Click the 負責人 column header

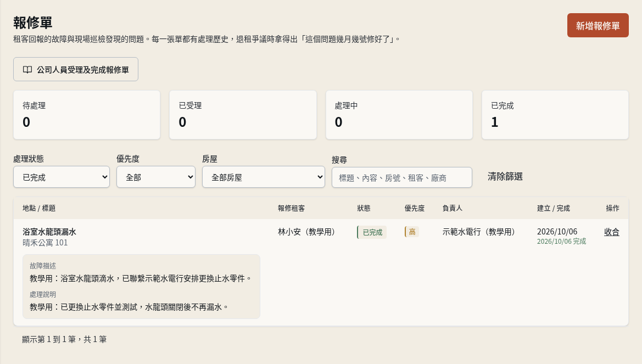point(452,208)
